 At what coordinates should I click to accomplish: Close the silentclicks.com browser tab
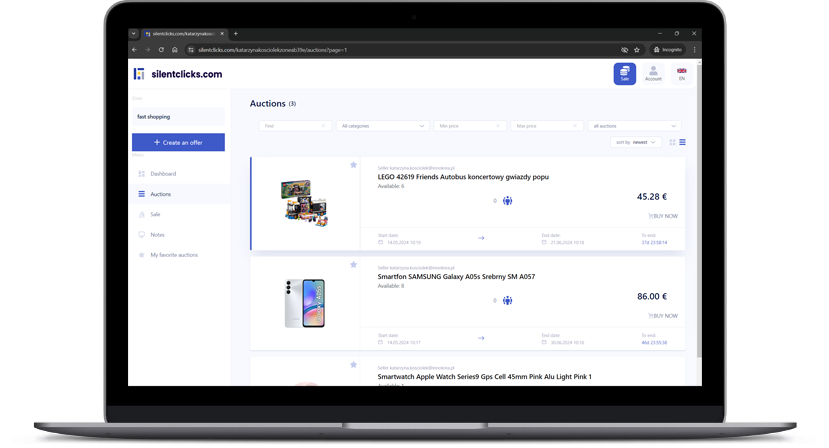pyautogui.click(x=222, y=33)
